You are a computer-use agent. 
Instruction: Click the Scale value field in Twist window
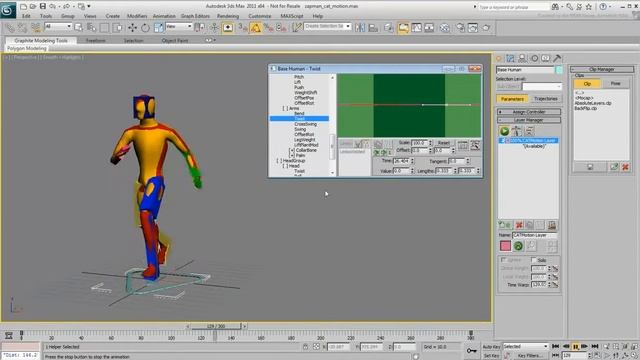pyautogui.click(x=419, y=143)
